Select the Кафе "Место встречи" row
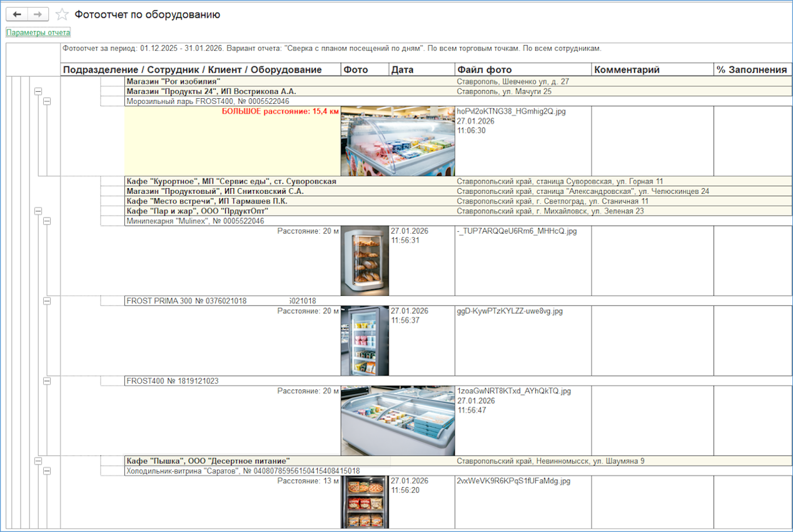793x532 pixels. point(458,201)
